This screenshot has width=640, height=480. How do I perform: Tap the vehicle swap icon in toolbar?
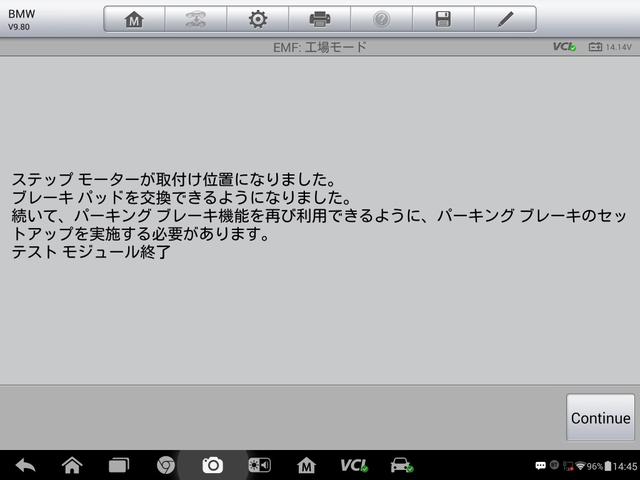195,19
